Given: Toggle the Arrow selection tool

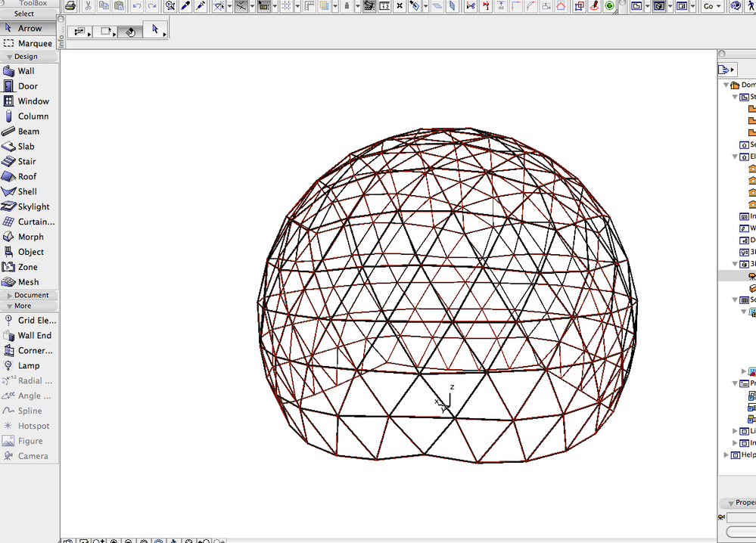Looking at the screenshot, I should (x=30, y=28).
